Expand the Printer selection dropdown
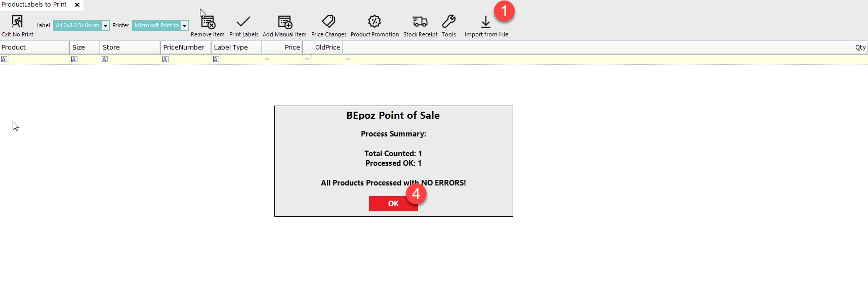The width and height of the screenshot is (868, 282). click(185, 26)
